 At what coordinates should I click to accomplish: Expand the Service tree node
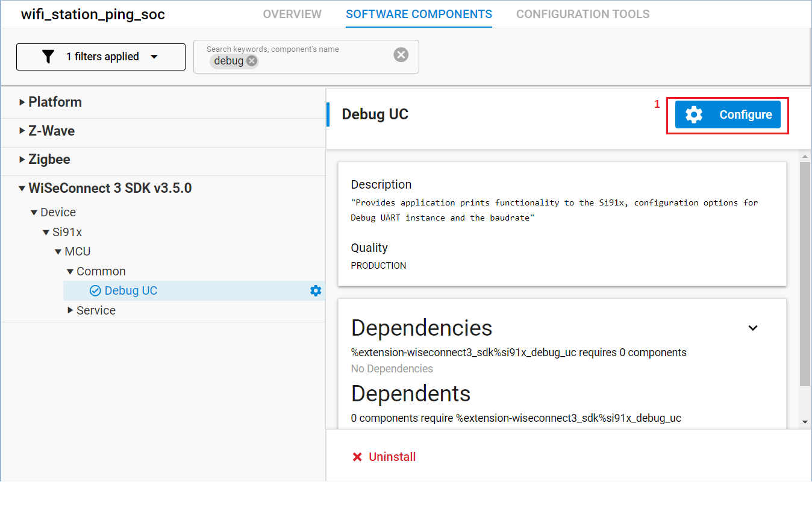(x=70, y=311)
